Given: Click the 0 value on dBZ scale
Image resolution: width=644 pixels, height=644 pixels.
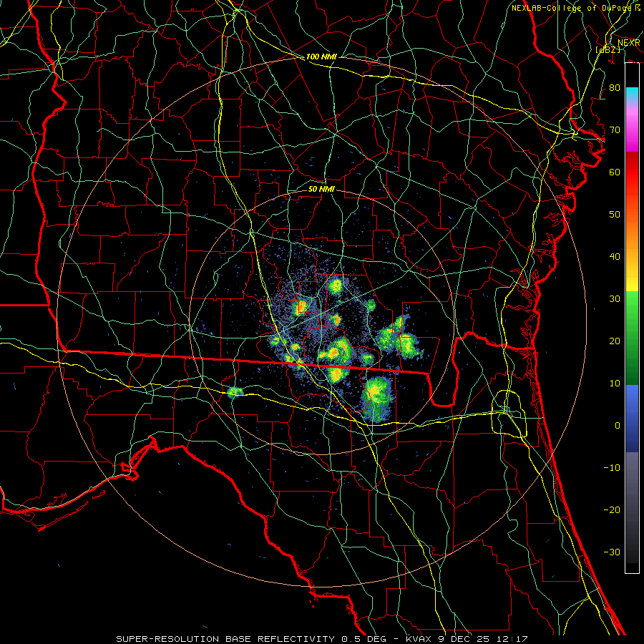Looking at the screenshot, I should (618, 426).
